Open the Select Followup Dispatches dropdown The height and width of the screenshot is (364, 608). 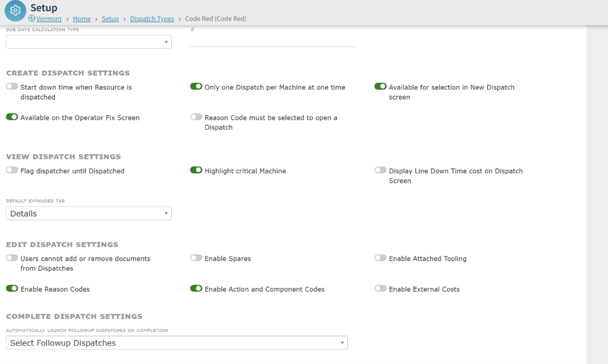pos(177,343)
